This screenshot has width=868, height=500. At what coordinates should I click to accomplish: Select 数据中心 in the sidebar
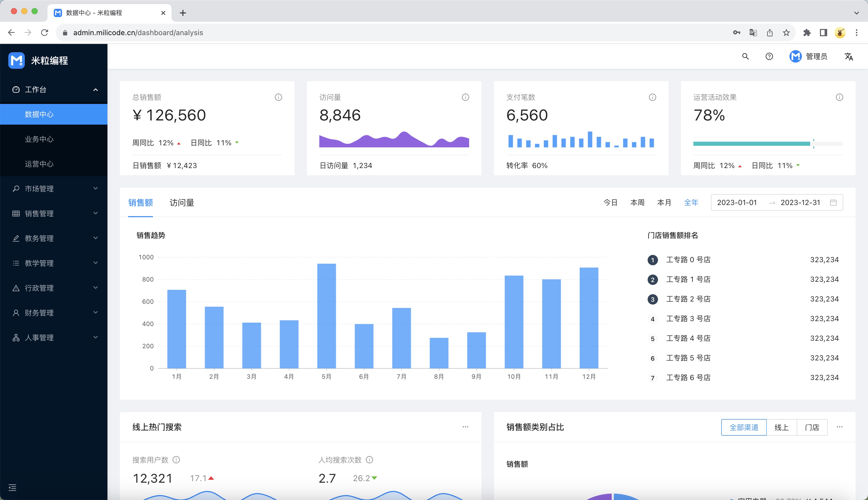point(53,114)
